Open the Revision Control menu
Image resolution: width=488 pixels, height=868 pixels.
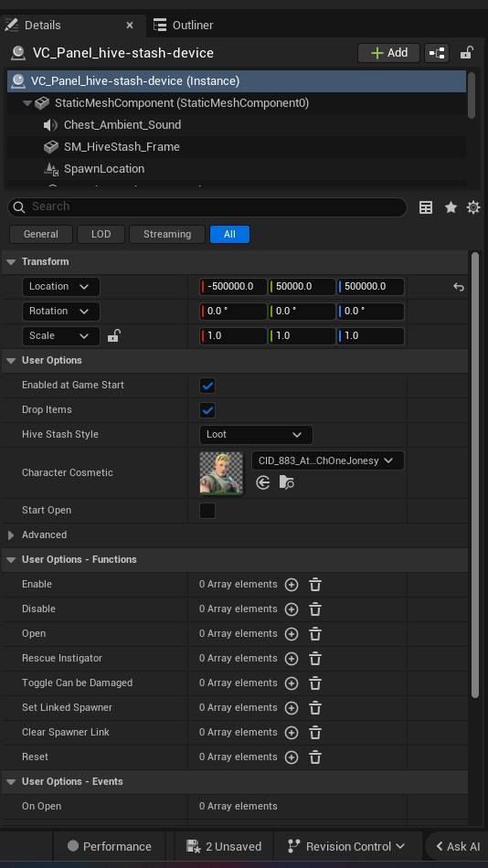[x=346, y=846]
